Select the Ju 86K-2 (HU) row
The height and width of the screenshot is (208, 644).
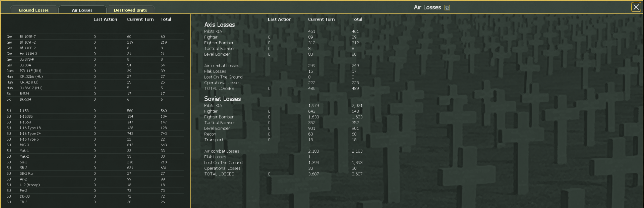(95, 88)
